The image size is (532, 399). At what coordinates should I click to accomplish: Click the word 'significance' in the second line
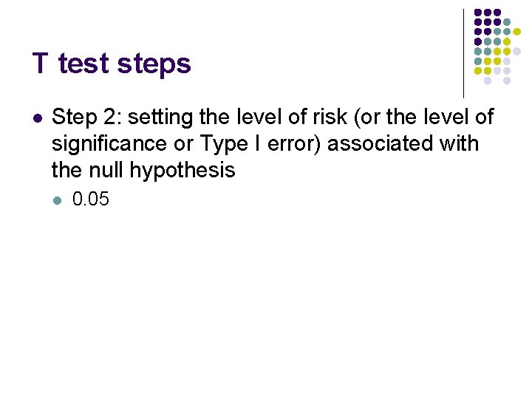pyautogui.click(x=109, y=143)
